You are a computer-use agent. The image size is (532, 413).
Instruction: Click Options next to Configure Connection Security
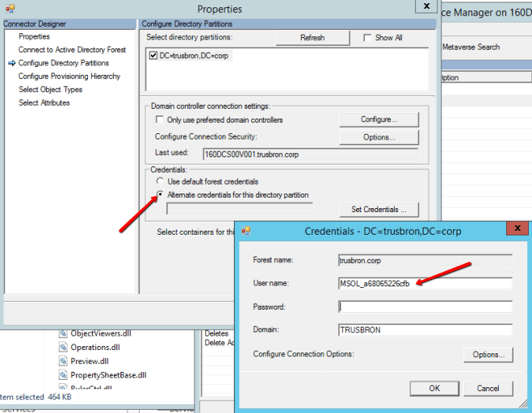pyautogui.click(x=378, y=137)
